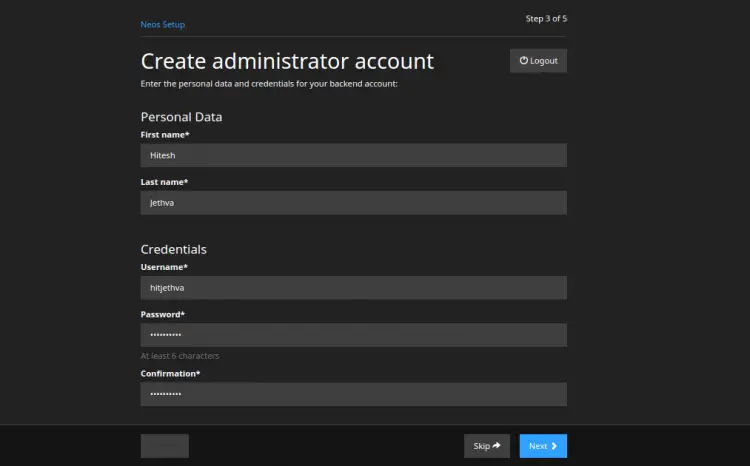
Task: Open the Neos Setup link
Action: point(162,24)
